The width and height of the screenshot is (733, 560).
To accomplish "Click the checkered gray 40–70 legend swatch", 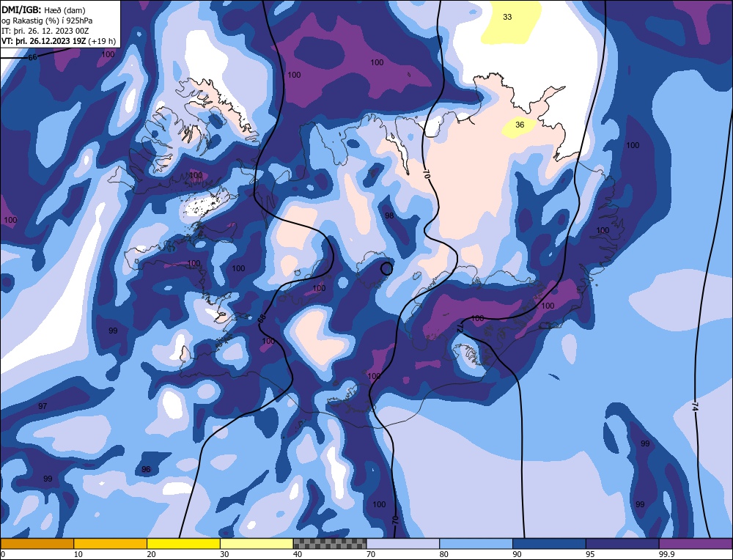I will click(330, 543).
